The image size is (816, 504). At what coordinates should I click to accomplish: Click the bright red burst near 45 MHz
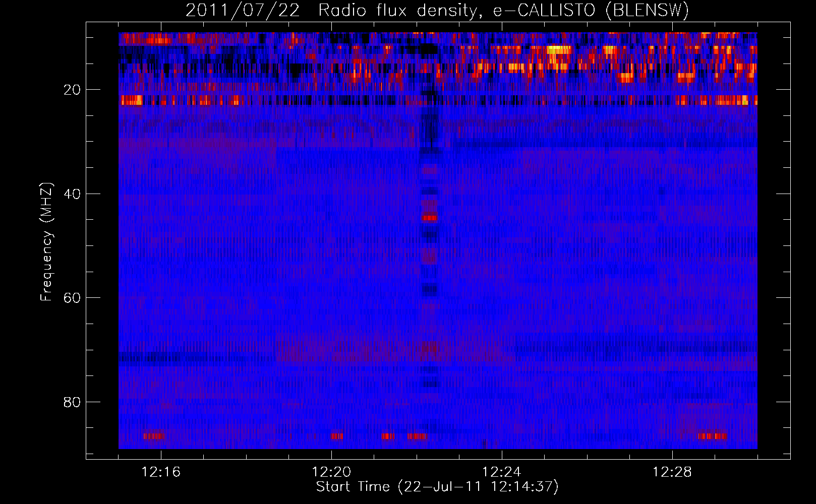coord(430,218)
